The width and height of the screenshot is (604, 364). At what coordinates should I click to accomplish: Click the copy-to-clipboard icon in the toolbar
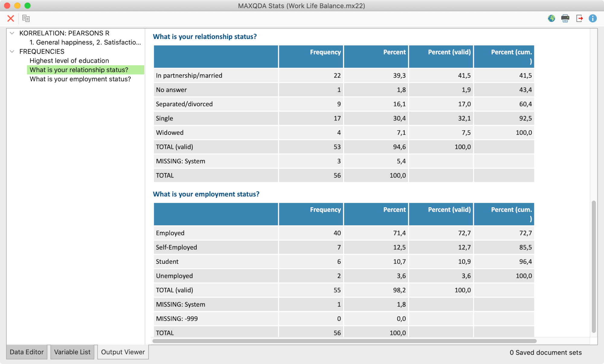click(26, 18)
